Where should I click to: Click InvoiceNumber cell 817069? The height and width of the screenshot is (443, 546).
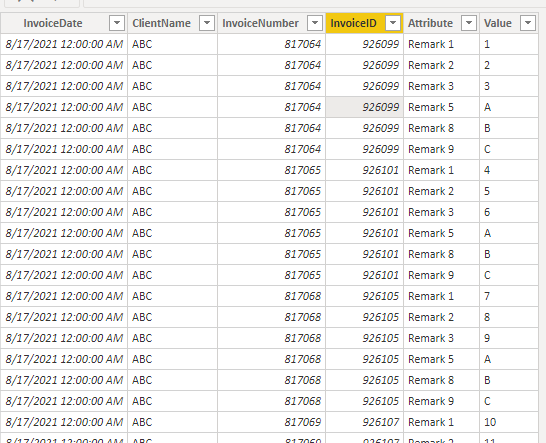click(272, 422)
